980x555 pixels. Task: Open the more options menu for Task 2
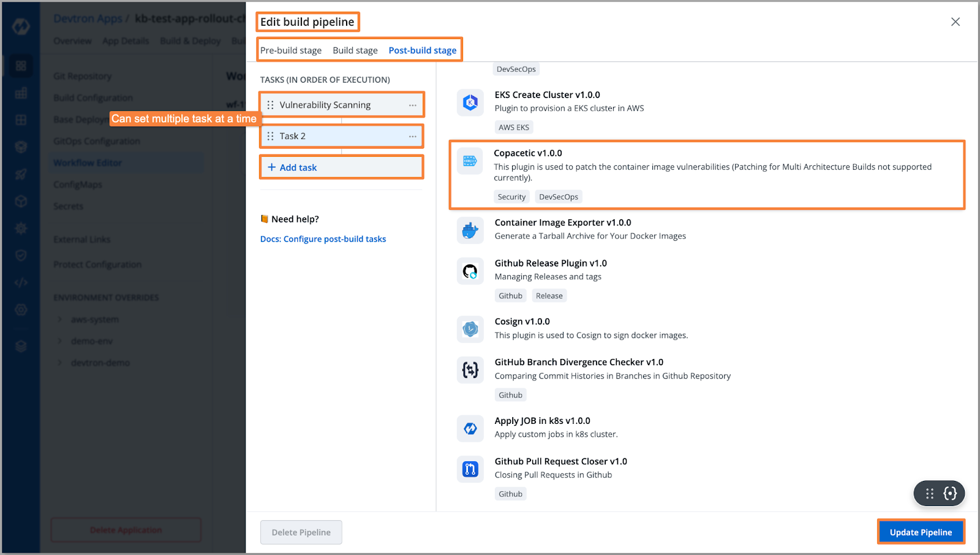click(413, 136)
